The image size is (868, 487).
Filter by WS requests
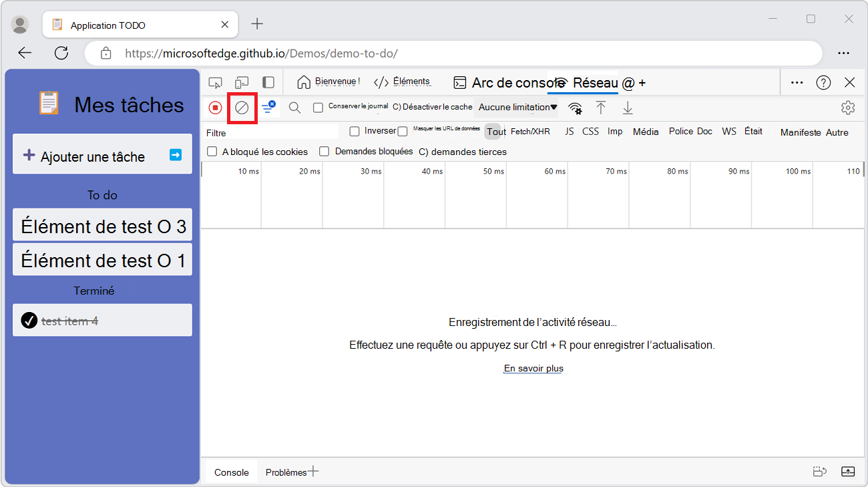point(729,132)
